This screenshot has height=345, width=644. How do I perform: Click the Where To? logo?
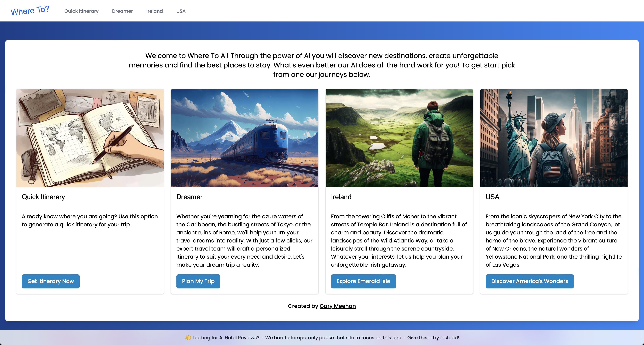tap(30, 11)
